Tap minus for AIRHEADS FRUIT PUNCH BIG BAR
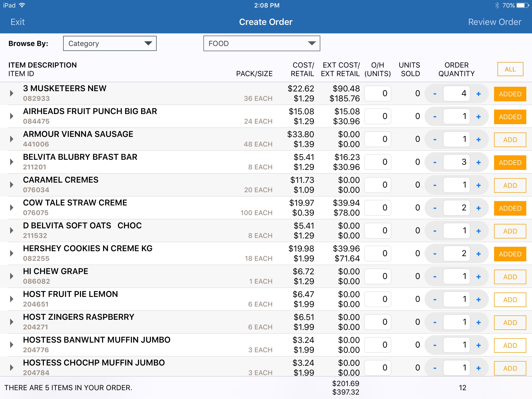This screenshot has height=399, width=532. [435, 117]
